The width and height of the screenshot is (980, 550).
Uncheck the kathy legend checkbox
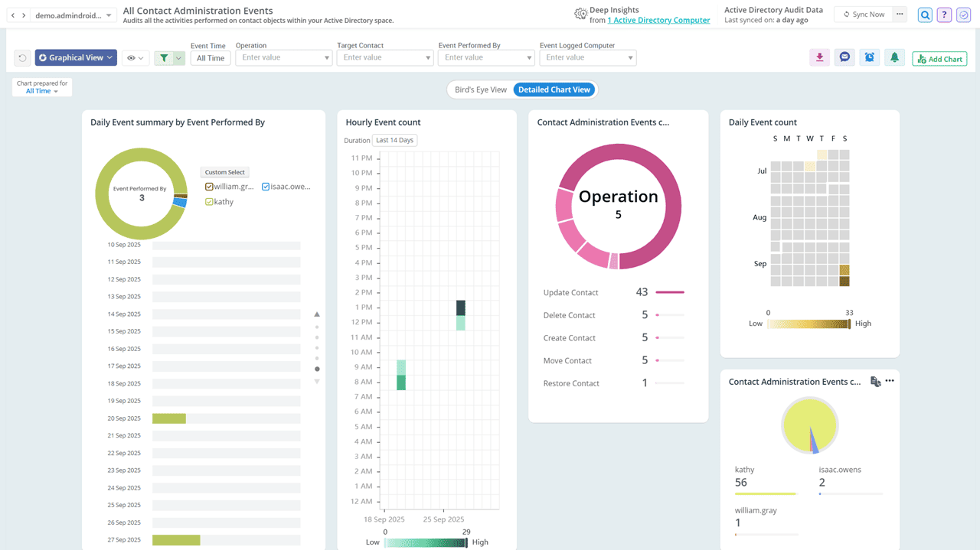(209, 202)
